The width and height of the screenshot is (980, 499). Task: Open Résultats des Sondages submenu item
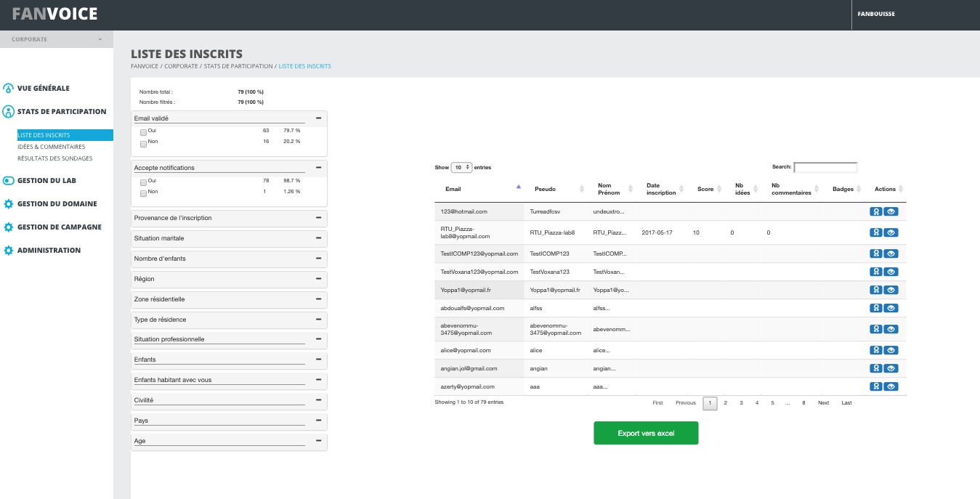click(54, 158)
